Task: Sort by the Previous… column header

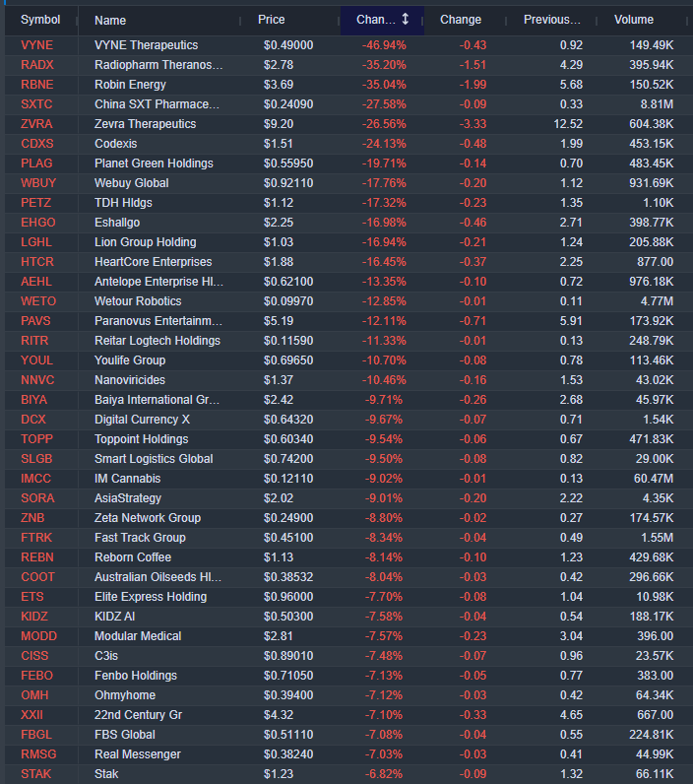Action: pyautogui.click(x=552, y=20)
